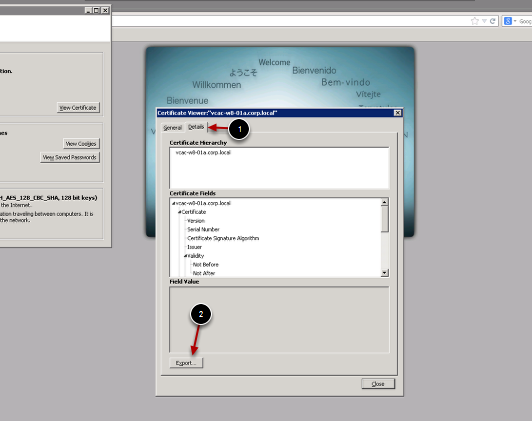This screenshot has width=532, height=421.
Task: Close the Certificate Viewer dialog with X
Action: (398, 113)
